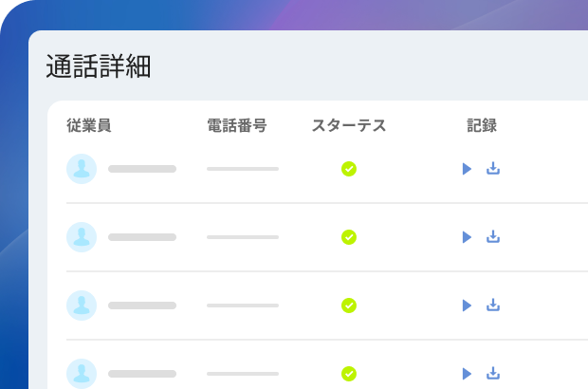Download the first row's call recording
The image size is (588, 389).
pyautogui.click(x=493, y=169)
